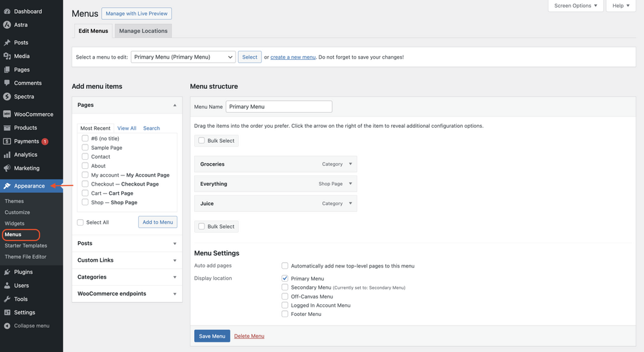Click the WooCommerce icon in sidebar
Image resolution: width=644 pixels, height=352 pixels.
click(7, 114)
